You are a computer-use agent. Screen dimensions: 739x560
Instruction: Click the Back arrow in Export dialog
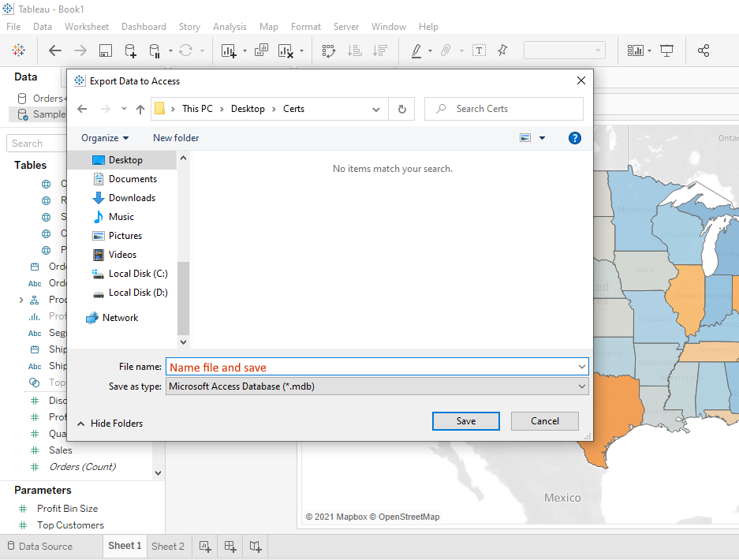(82, 109)
